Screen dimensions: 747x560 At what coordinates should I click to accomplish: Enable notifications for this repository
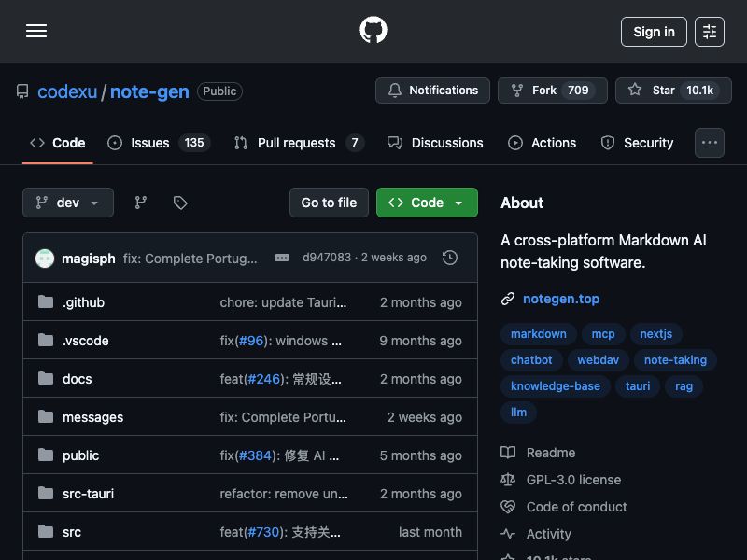click(432, 91)
